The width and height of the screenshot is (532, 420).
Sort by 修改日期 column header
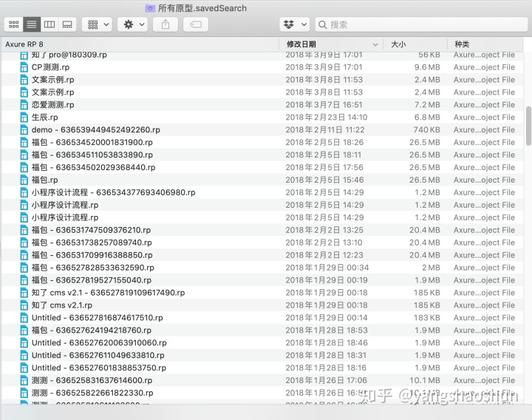coord(331,44)
